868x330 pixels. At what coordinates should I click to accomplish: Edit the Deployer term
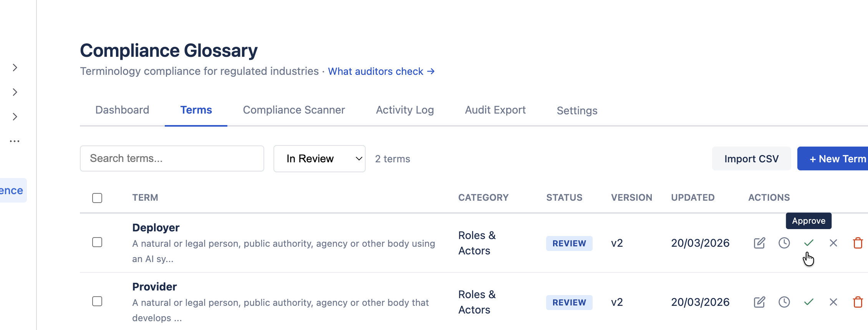(759, 243)
